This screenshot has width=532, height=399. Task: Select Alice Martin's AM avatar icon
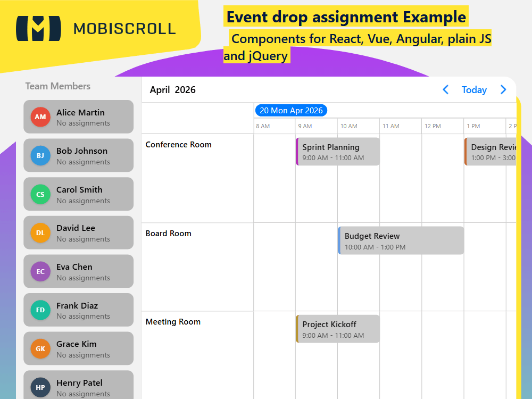tap(40, 117)
